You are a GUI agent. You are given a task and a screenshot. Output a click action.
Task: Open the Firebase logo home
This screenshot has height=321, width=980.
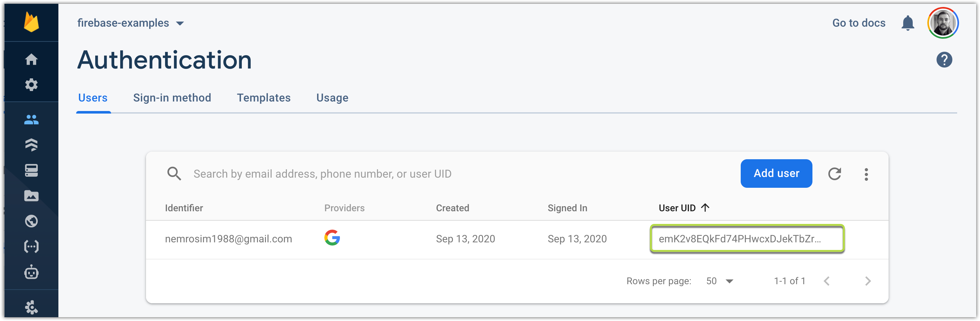[31, 22]
